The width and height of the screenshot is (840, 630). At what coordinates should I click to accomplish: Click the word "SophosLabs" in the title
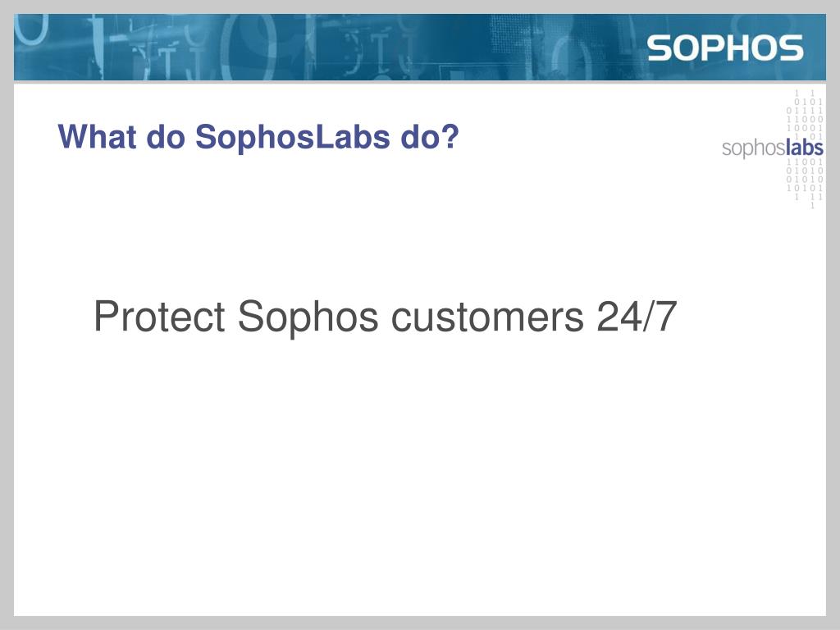[293, 138]
